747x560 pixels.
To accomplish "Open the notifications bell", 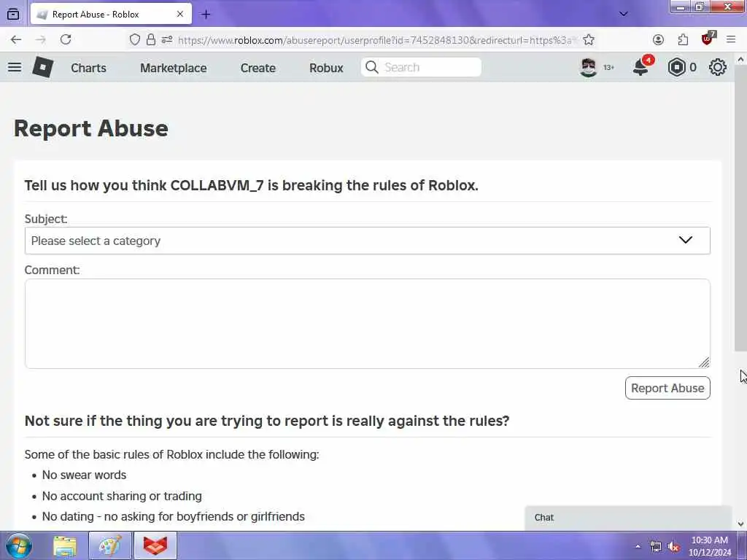I will coord(640,67).
